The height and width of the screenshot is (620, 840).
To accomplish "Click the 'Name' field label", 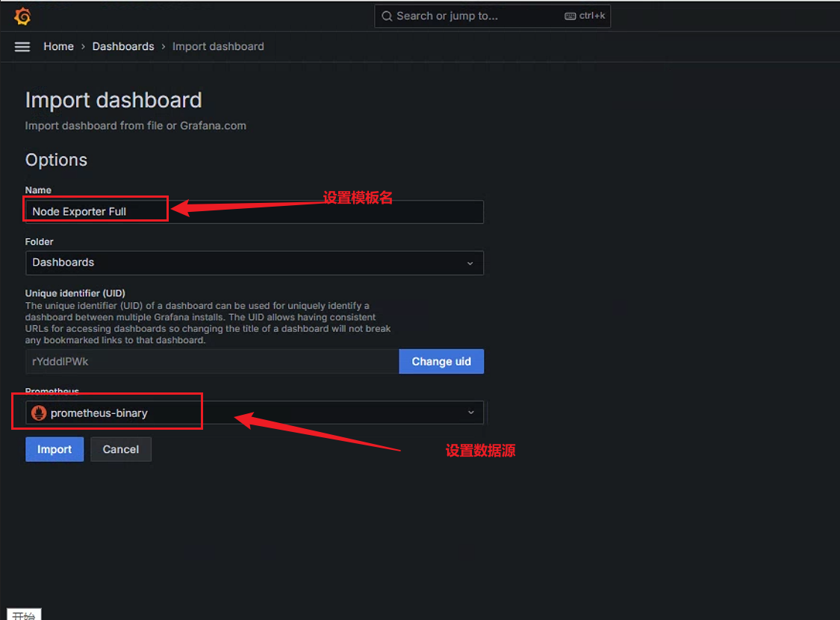I will pyautogui.click(x=38, y=190).
